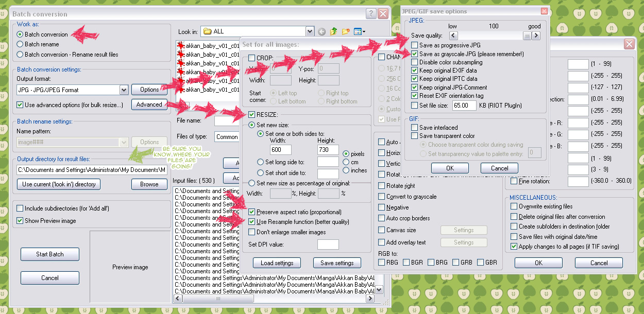This screenshot has height=314, width=644.
Task: Select the inches unit radio button
Action: coord(346,170)
